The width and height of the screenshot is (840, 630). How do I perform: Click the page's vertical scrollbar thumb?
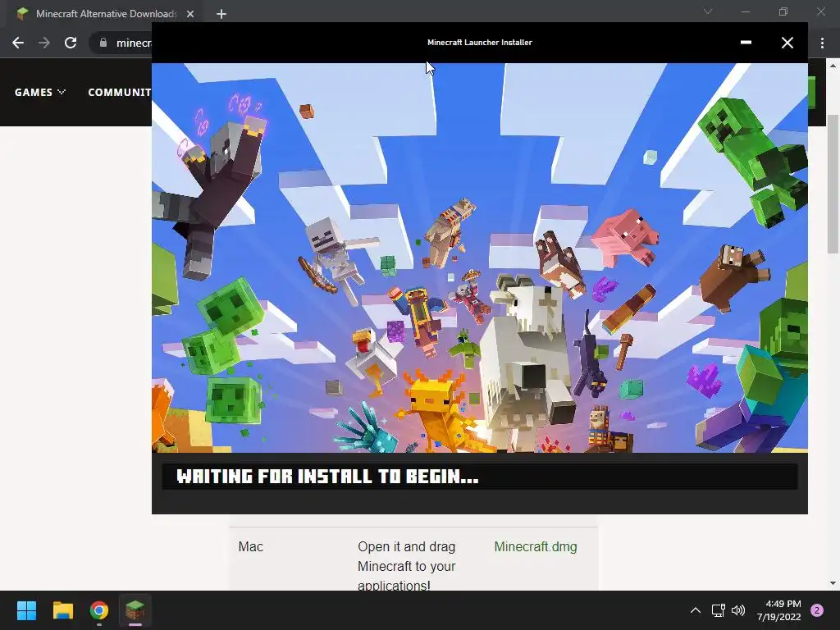[x=832, y=184]
